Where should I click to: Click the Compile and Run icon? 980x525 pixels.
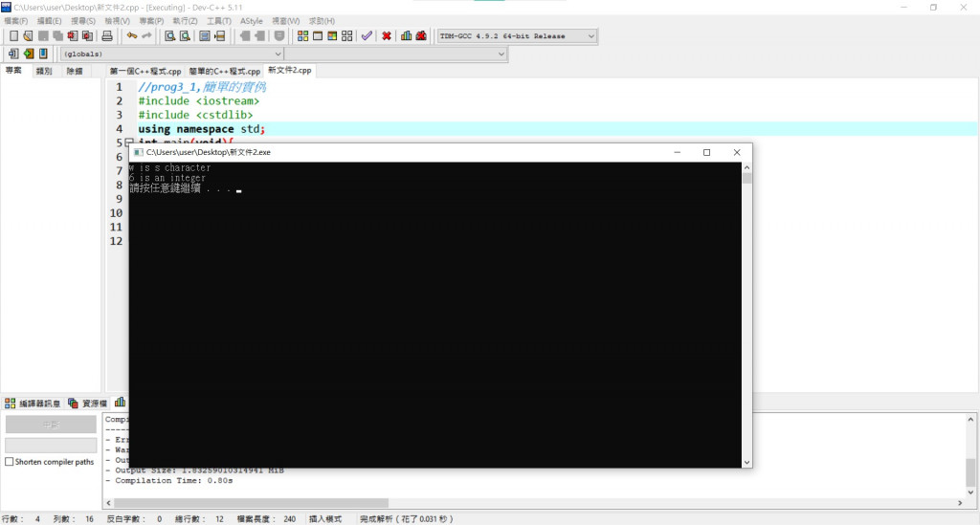click(332, 36)
